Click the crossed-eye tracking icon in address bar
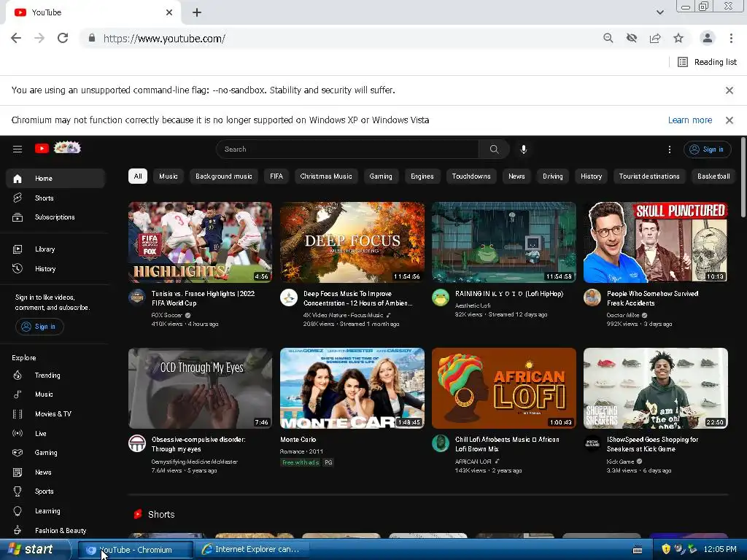Viewport: 747px width, 560px height. pos(632,38)
